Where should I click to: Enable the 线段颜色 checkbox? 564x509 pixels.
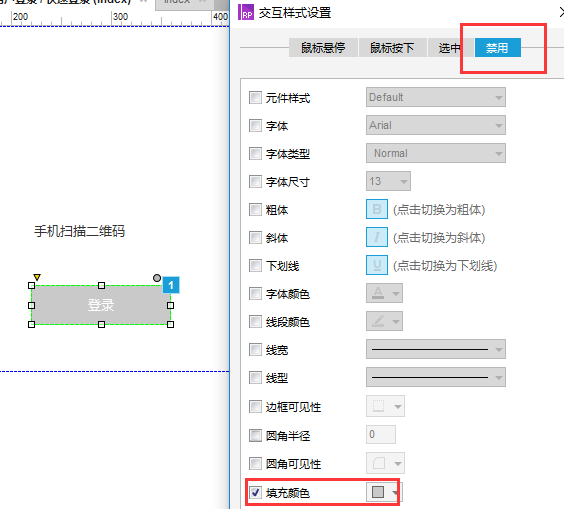tap(255, 322)
